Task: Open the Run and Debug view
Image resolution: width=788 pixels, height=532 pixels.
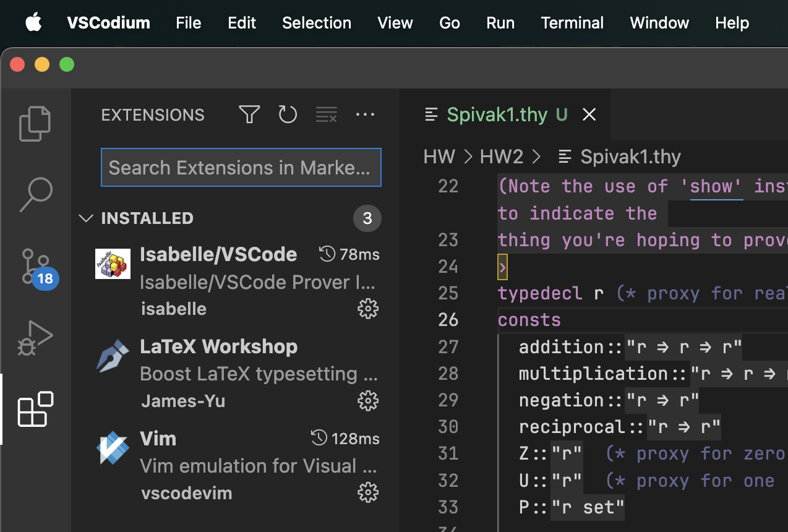Action: click(35, 338)
